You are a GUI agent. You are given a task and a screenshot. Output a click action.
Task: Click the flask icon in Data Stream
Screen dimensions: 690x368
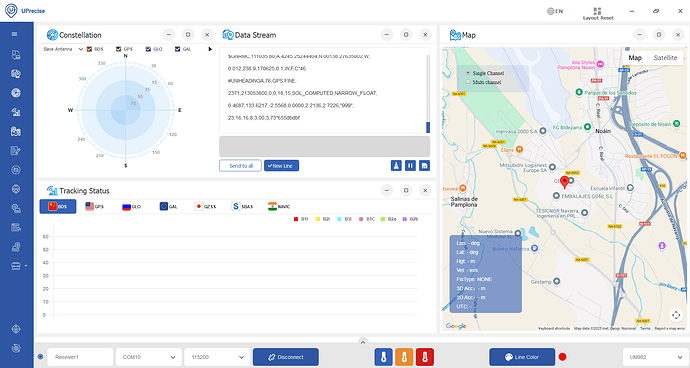(x=396, y=166)
